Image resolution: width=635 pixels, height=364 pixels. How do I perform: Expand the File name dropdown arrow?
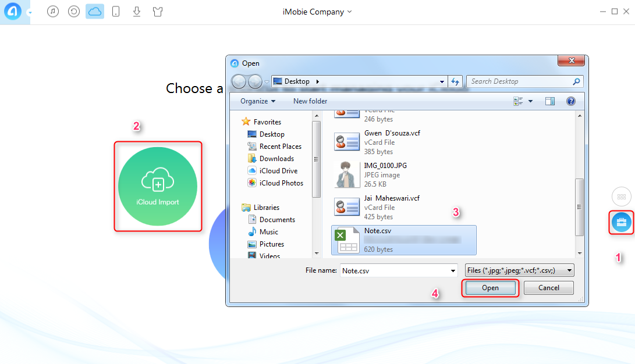tap(453, 270)
